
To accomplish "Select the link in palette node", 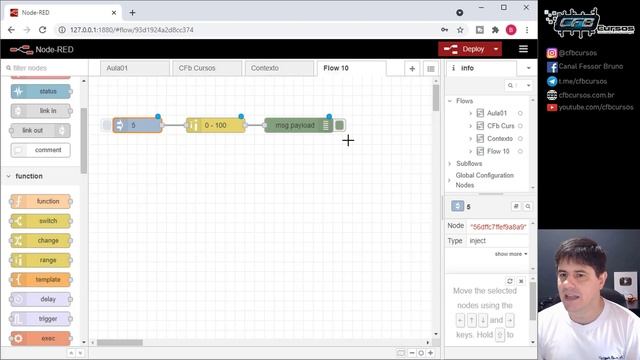I will pyautogui.click(x=41, y=111).
